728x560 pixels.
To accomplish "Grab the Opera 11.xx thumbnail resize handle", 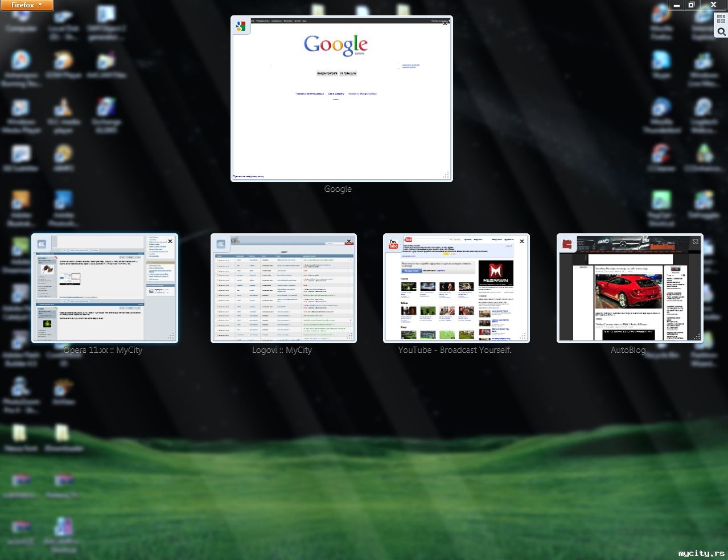I will pyautogui.click(x=171, y=336).
